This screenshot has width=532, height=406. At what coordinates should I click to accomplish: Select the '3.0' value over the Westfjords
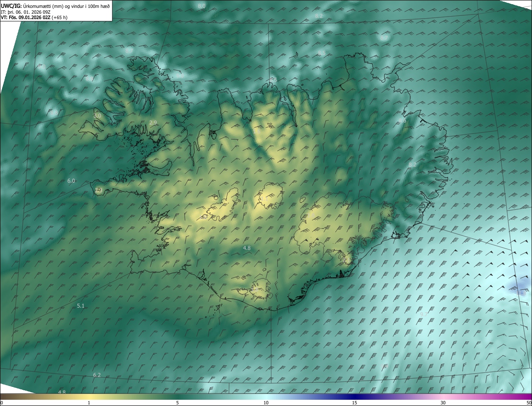pyautogui.click(x=97, y=116)
